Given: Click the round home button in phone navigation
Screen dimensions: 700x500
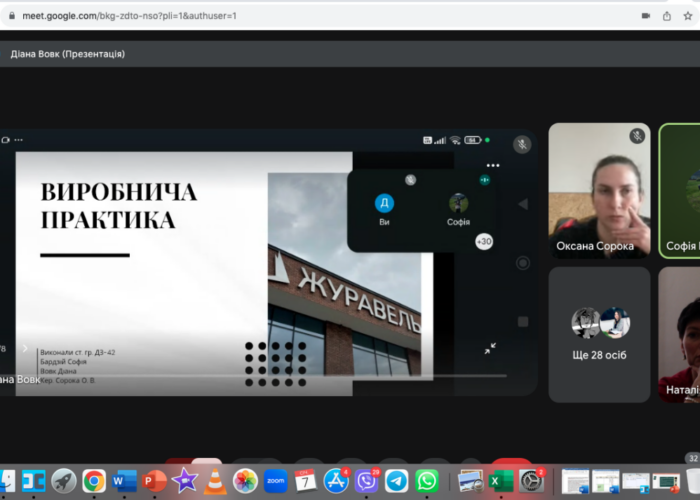Looking at the screenshot, I should (x=522, y=263).
